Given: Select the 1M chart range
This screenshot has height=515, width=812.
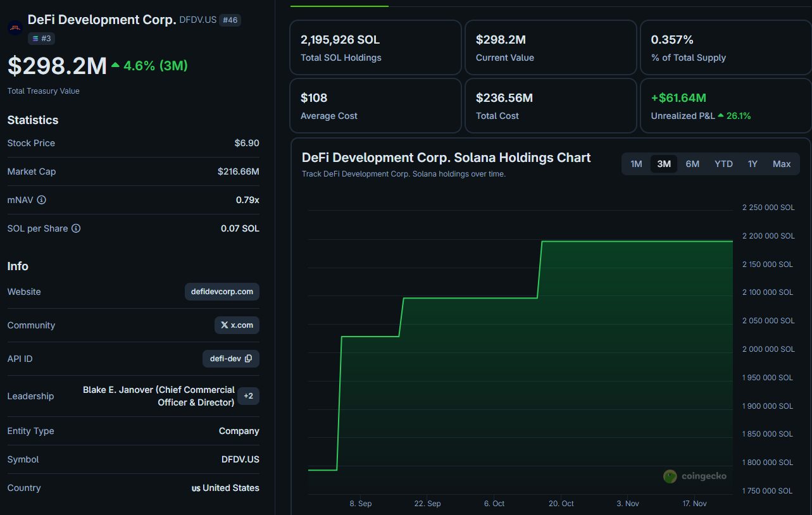Looking at the screenshot, I should point(636,164).
